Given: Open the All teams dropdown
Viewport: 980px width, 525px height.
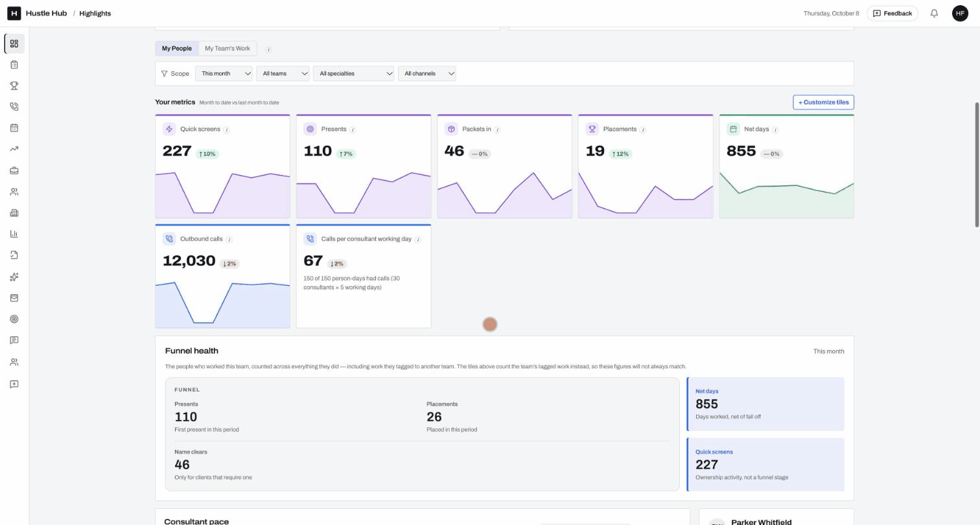Looking at the screenshot, I should (x=283, y=73).
